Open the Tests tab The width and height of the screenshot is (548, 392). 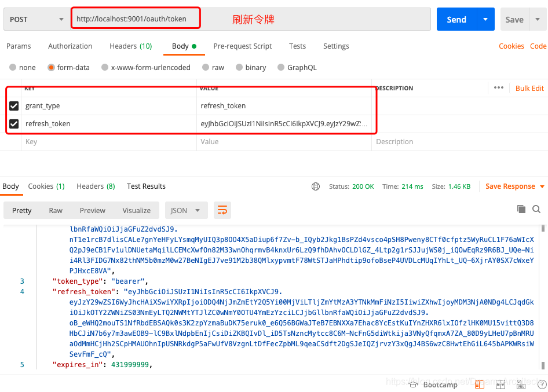[297, 46]
